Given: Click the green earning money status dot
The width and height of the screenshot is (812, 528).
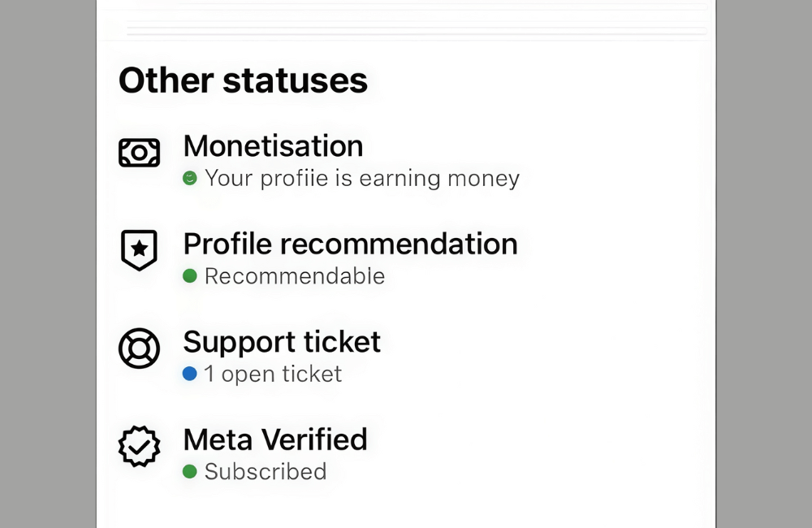Looking at the screenshot, I should (x=191, y=178).
